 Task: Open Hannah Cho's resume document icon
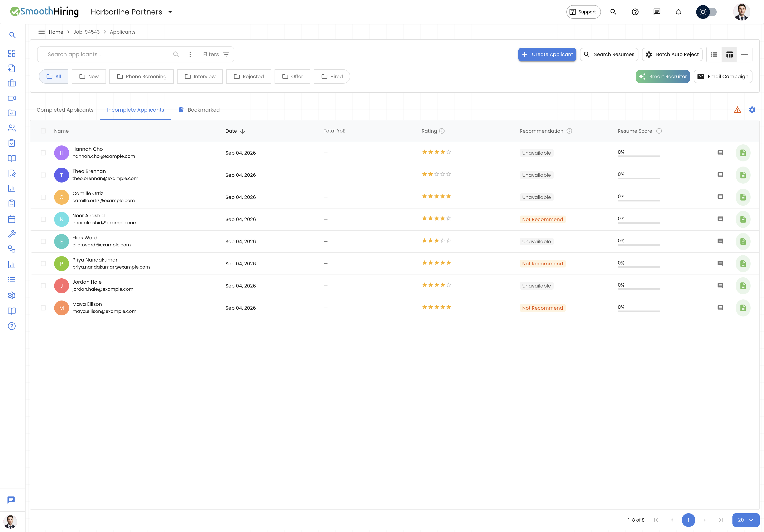coord(743,153)
